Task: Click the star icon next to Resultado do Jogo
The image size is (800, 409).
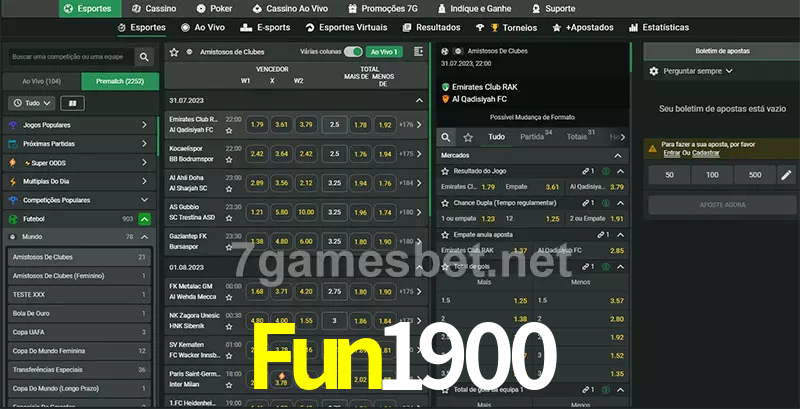Action: coord(443,171)
